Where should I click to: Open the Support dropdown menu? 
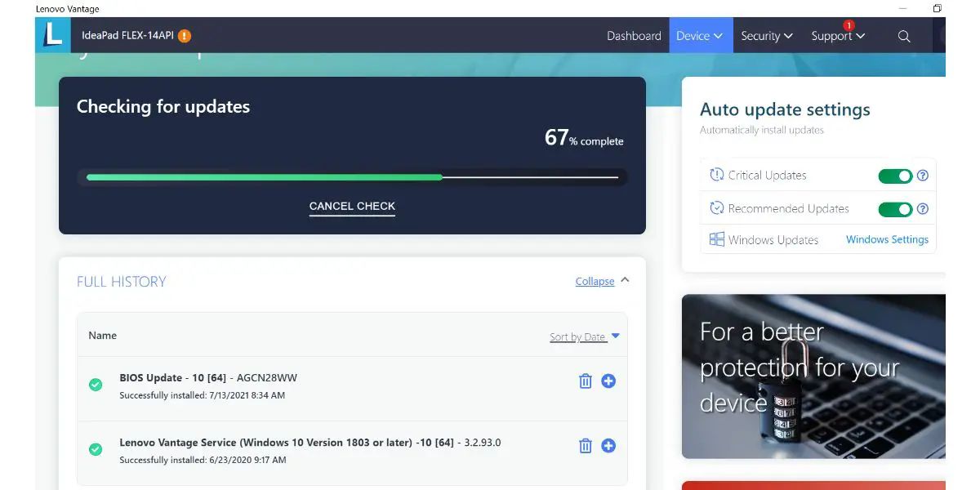click(x=838, y=36)
